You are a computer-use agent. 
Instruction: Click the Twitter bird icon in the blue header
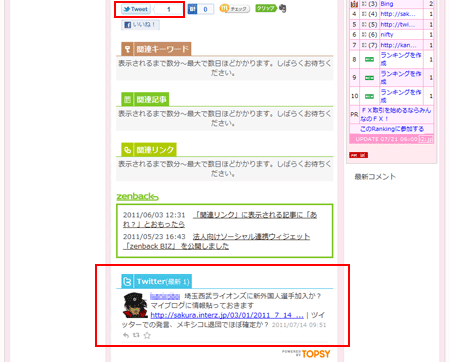[x=127, y=282]
